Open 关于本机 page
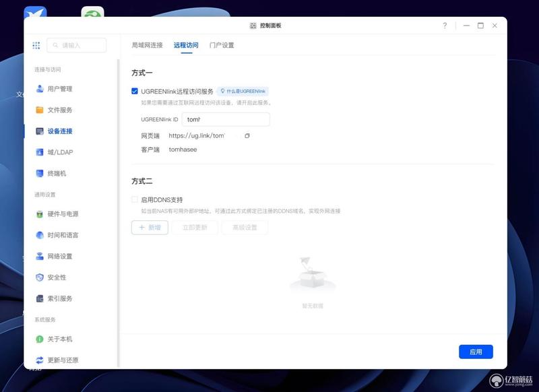The height and width of the screenshot is (392, 539). [54, 339]
